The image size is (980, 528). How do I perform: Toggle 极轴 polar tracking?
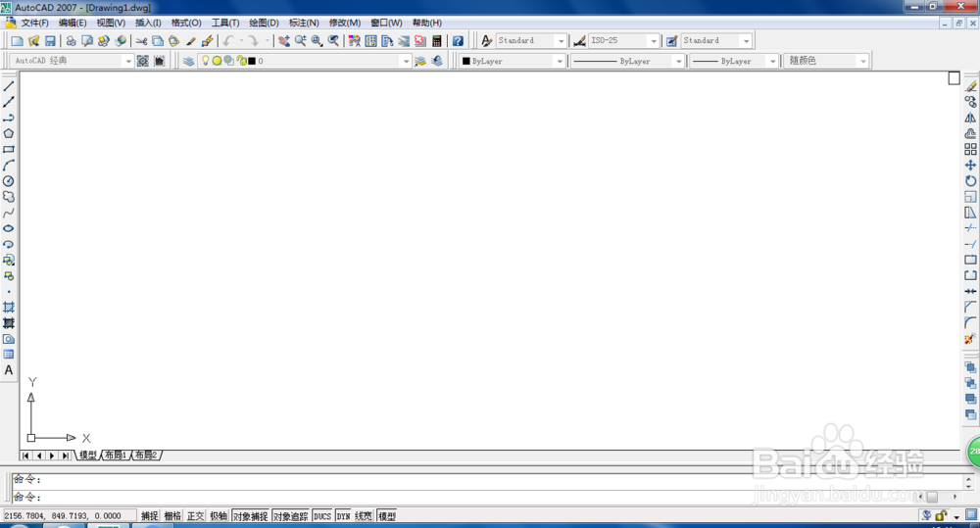point(219,516)
